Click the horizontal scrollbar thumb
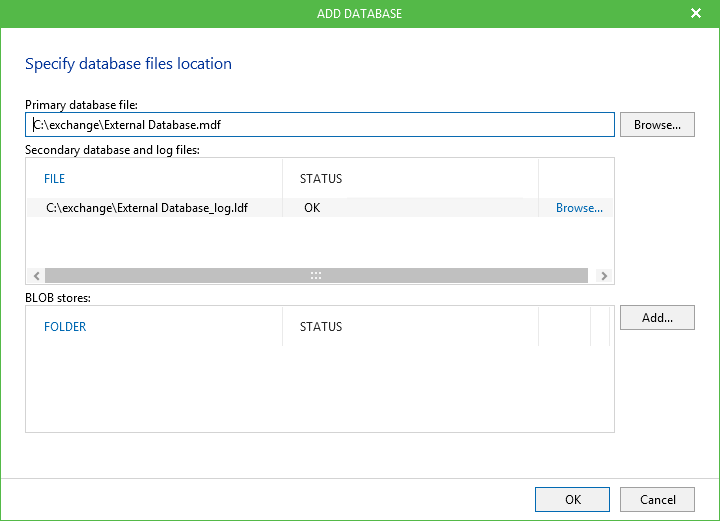This screenshot has height=521, width=720. coord(316,275)
